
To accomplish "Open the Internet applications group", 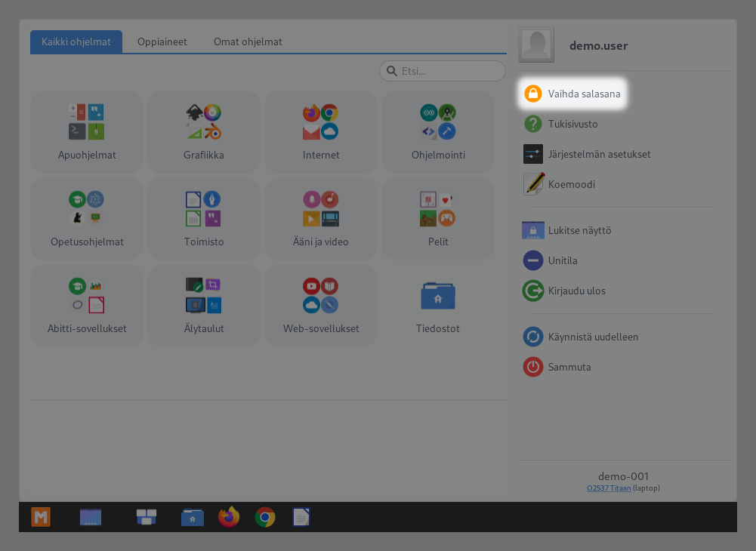I will coord(321,132).
